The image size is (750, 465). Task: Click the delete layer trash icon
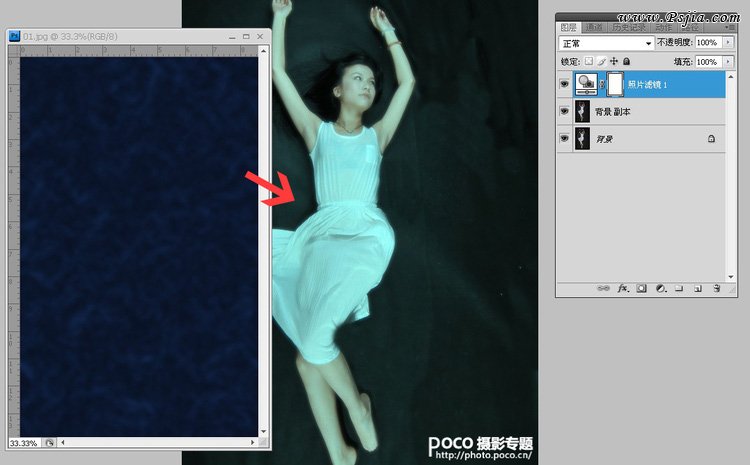[x=716, y=288]
